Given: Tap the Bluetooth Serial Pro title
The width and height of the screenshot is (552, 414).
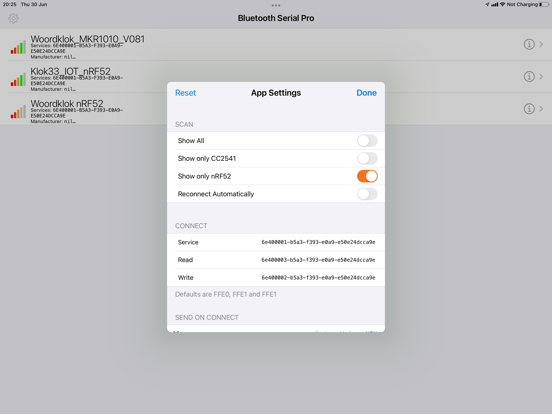Looking at the screenshot, I should coord(276,18).
